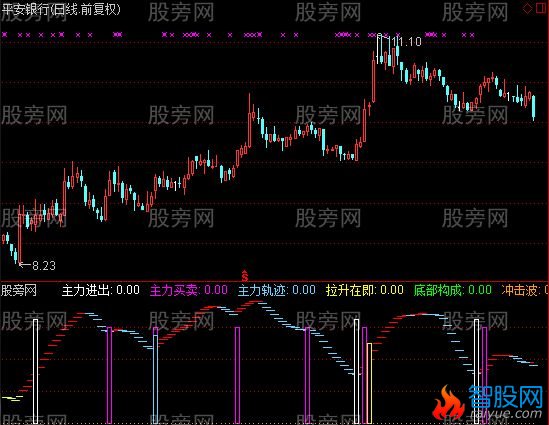Viewport: 549px width, 425px height.
Task: Click the red S marker below the candlestick chart
Action: coord(245,276)
